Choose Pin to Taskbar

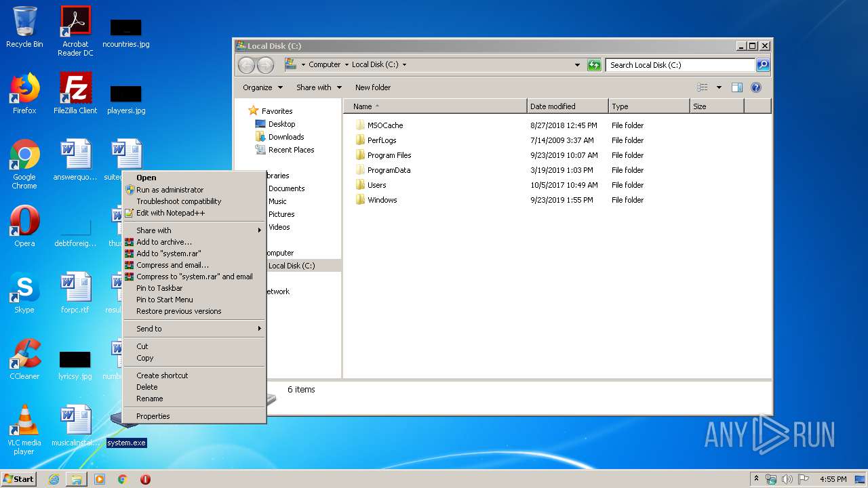tap(195, 288)
